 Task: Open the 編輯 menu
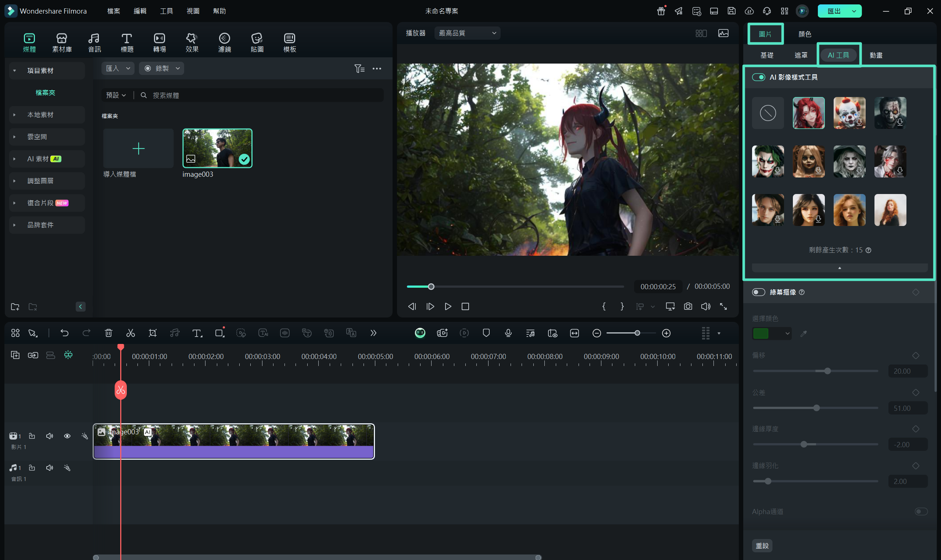click(140, 11)
